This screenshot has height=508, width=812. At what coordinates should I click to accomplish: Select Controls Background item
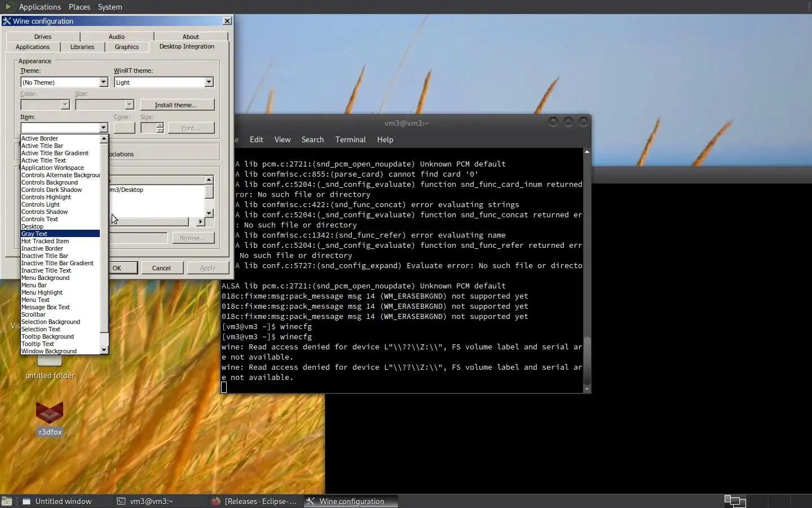point(60,182)
